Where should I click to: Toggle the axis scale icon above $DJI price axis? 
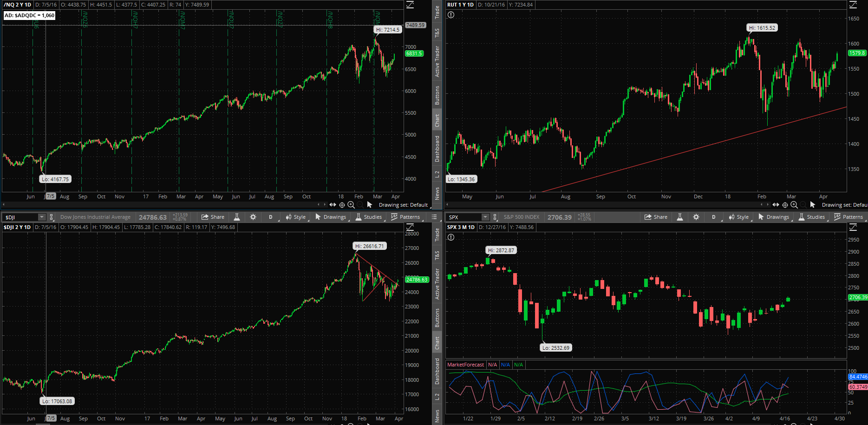click(x=410, y=227)
